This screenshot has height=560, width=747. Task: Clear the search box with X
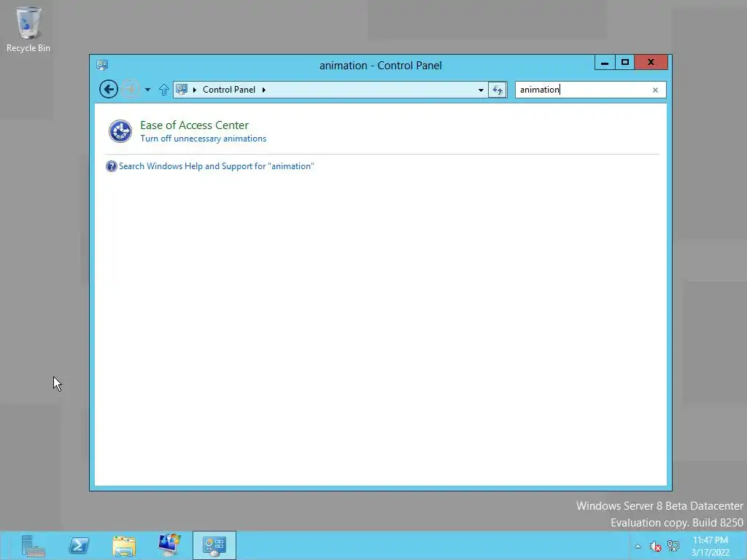[x=656, y=90]
